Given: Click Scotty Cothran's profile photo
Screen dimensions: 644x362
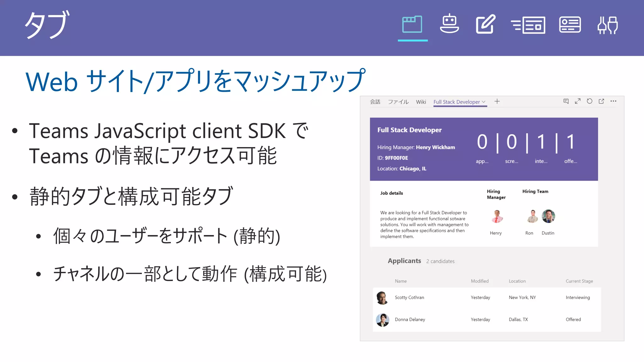Looking at the screenshot, I should pyautogui.click(x=382, y=298).
